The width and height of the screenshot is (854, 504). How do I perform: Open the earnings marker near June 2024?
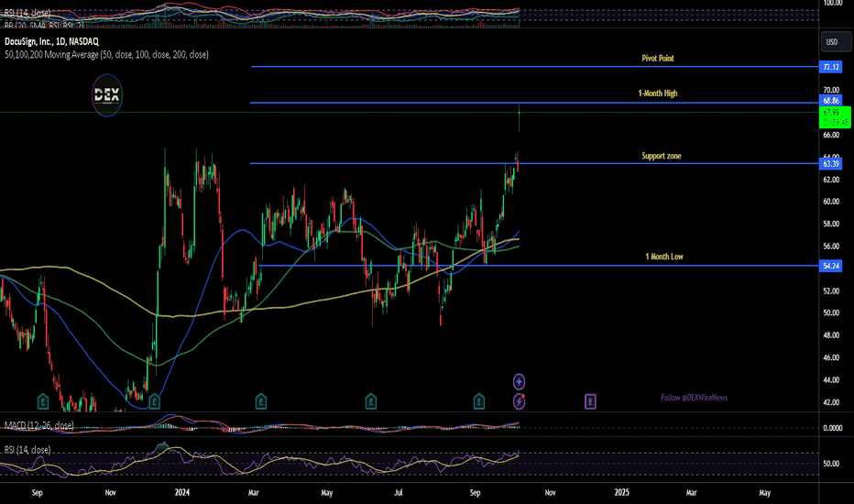[x=371, y=402]
